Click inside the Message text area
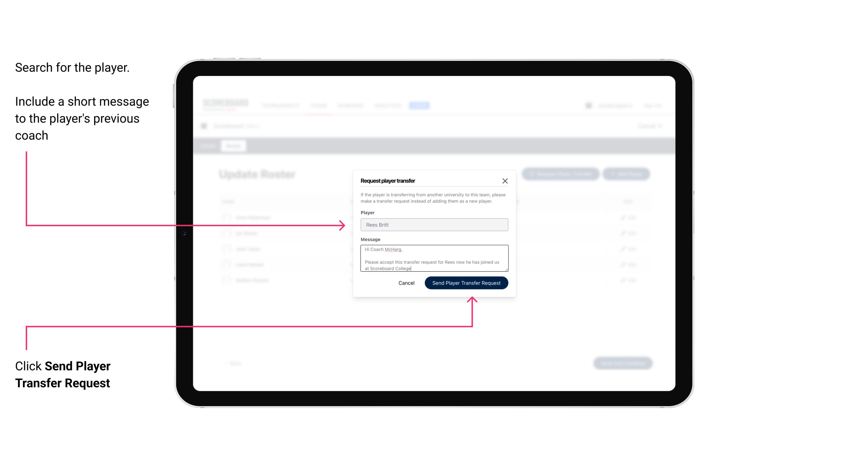Screen dimensions: 868x467 433,258
